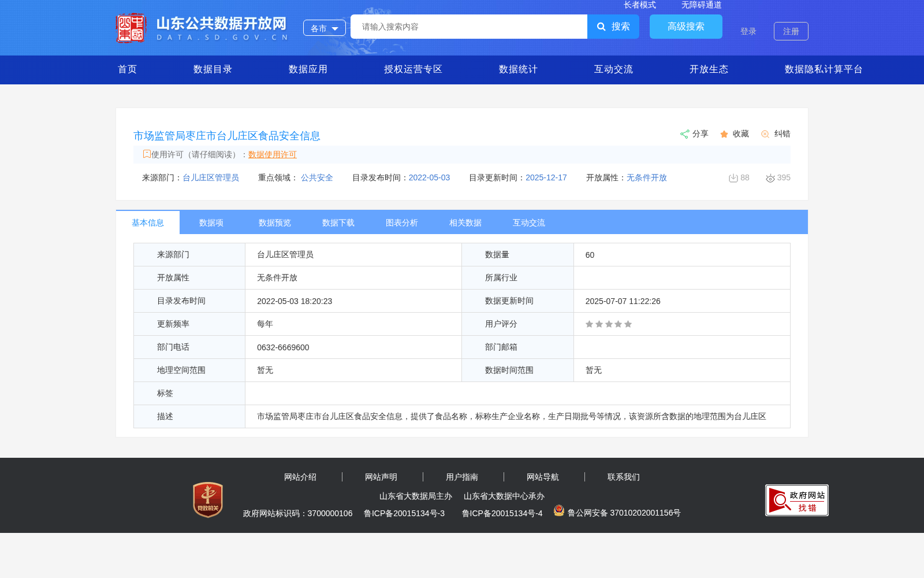Switch to the 互动交流 tab in dataset panel
924x578 pixels.
pyautogui.click(x=529, y=223)
